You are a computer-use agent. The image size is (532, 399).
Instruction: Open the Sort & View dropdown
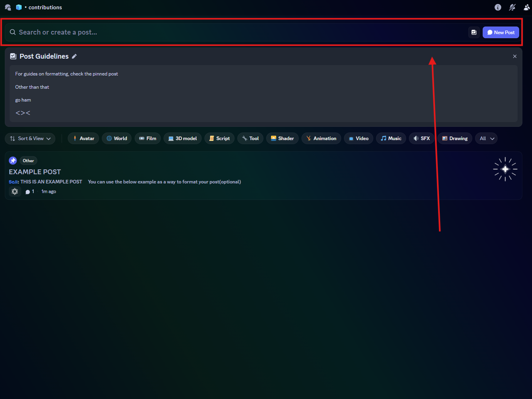tap(30, 139)
